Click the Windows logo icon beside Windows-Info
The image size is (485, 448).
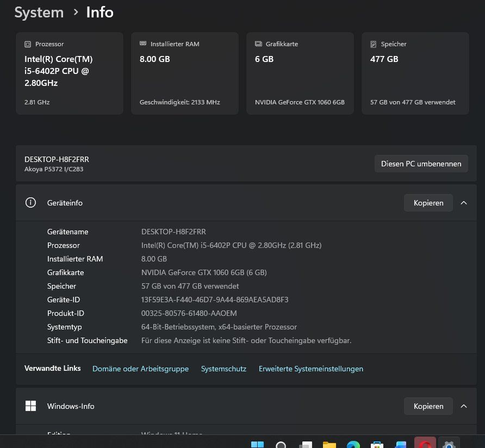30,406
